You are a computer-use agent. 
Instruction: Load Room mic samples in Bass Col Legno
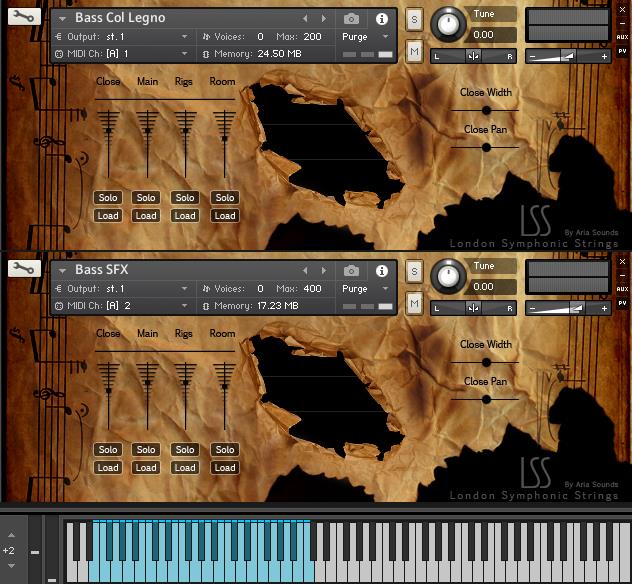[225, 216]
